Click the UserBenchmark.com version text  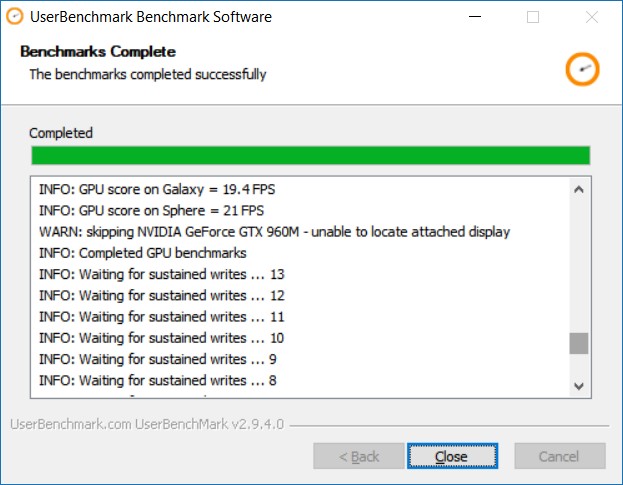[147, 424]
